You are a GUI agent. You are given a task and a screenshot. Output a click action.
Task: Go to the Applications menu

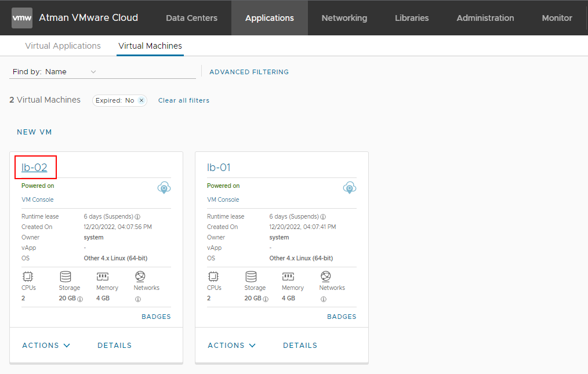point(270,17)
